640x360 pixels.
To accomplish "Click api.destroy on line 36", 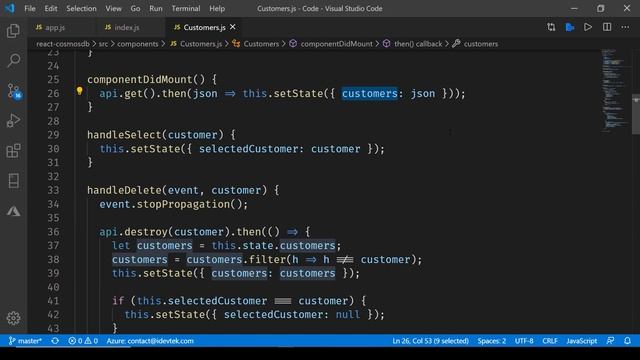I will (x=133, y=232).
